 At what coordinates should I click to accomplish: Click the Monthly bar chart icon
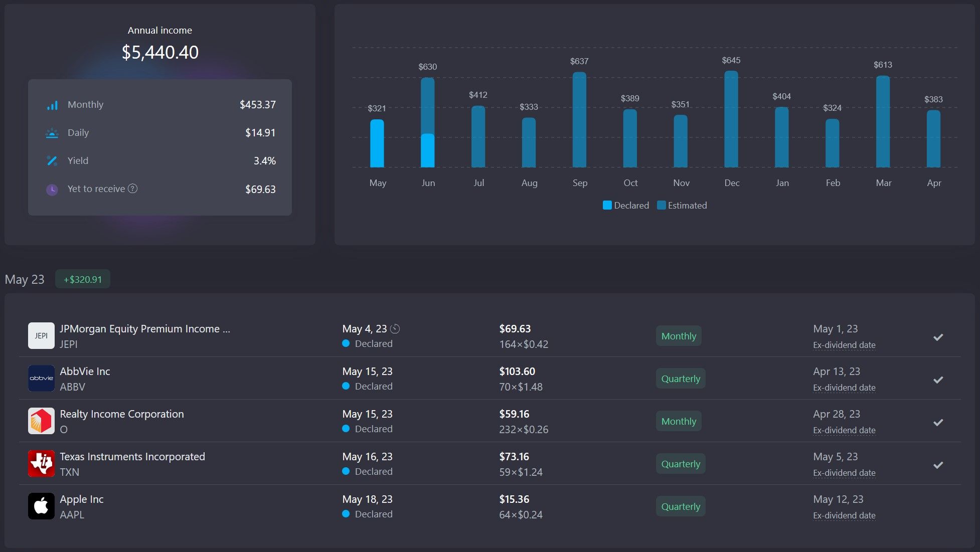(52, 105)
